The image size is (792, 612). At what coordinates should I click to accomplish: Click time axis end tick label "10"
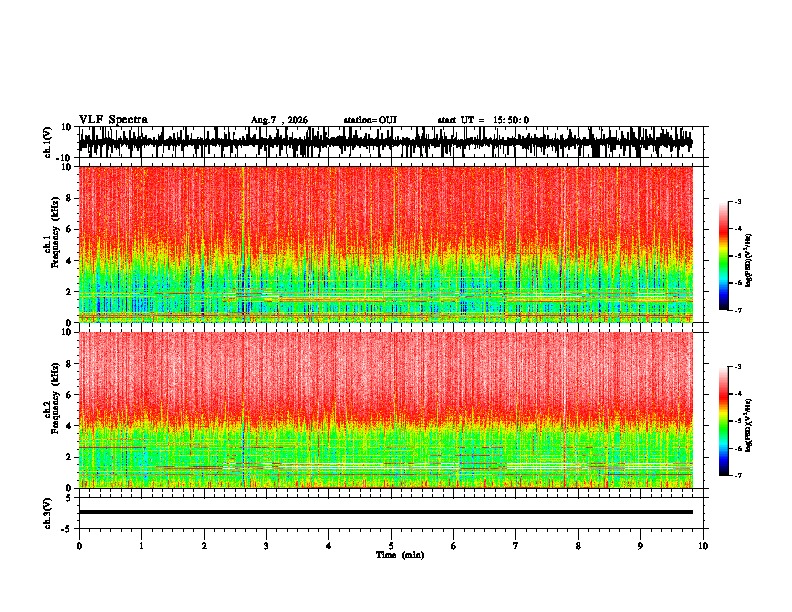[703, 546]
